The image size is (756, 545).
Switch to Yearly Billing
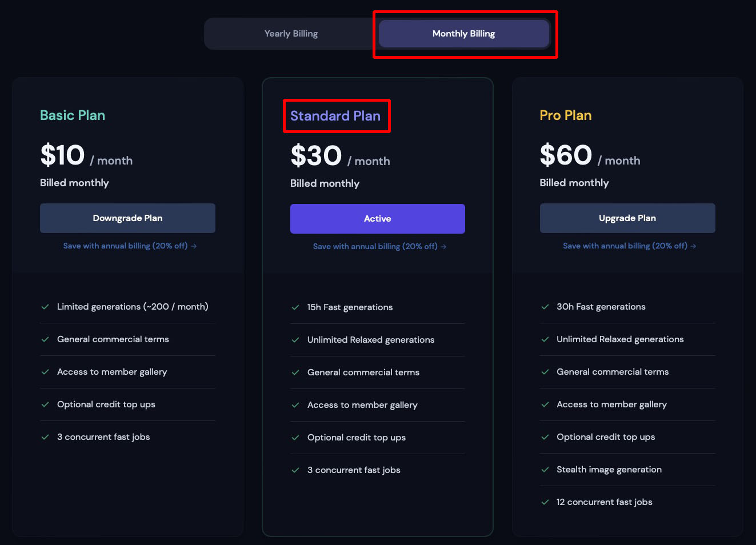pos(291,33)
